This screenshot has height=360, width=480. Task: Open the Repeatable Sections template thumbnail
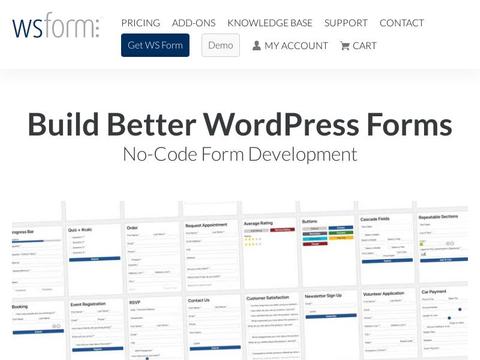[x=443, y=247]
